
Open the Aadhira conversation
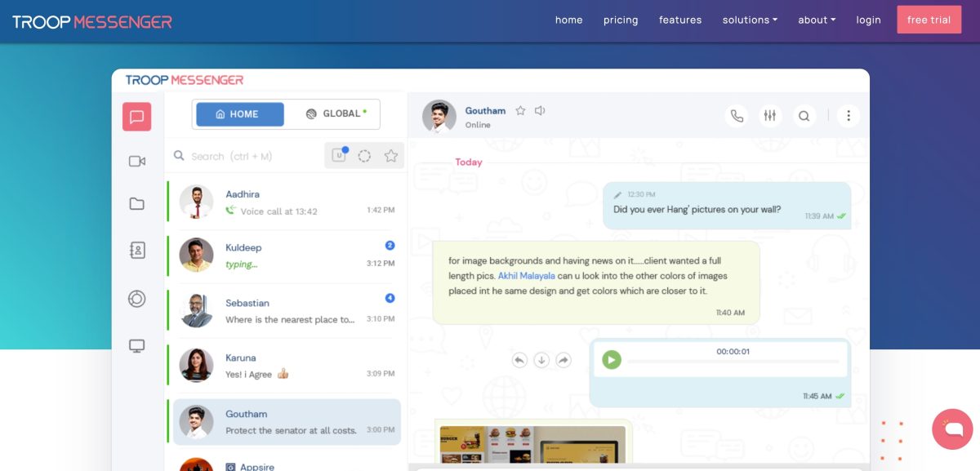pyautogui.click(x=285, y=202)
